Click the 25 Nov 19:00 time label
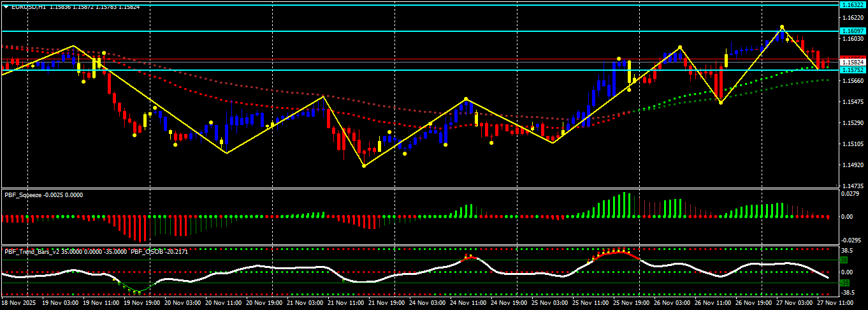 633,304
